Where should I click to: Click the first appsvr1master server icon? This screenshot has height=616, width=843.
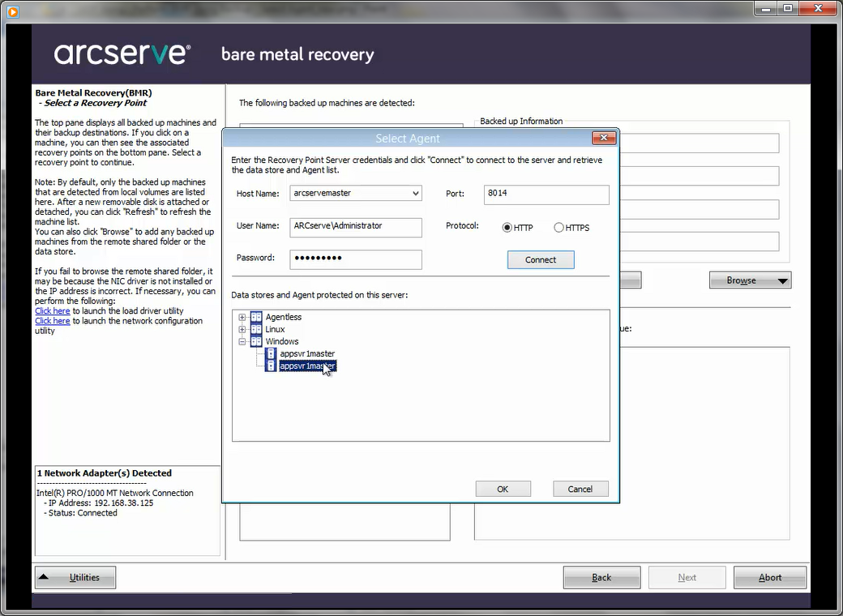tap(271, 353)
